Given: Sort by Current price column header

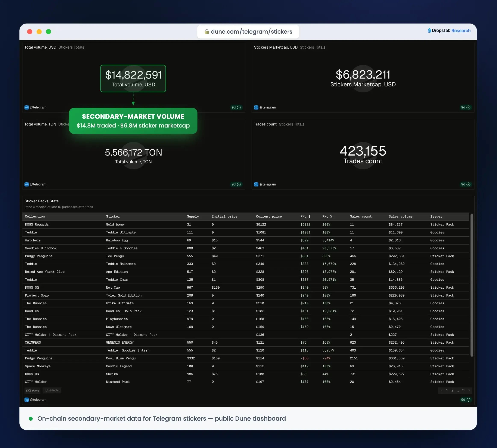Looking at the screenshot, I should pyautogui.click(x=269, y=216).
